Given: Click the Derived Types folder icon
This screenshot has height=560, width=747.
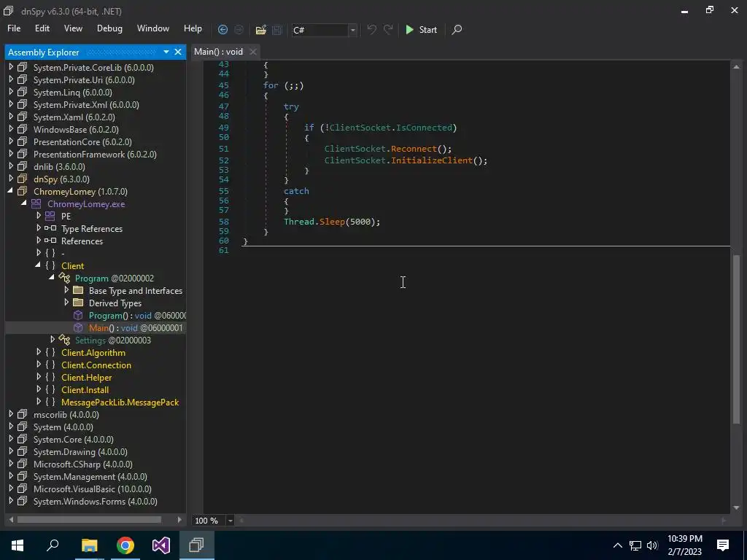Looking at the screenshot, I should point(79,303).
